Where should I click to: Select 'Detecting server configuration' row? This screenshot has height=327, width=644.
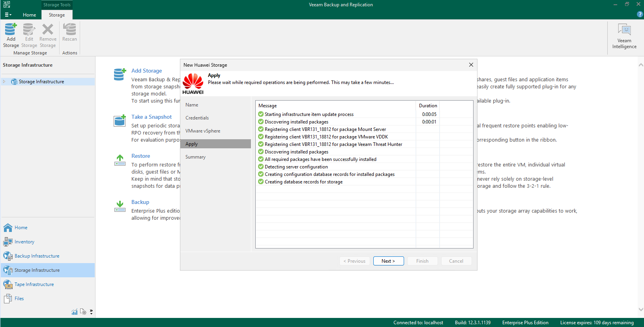click(x=364, y=167)
